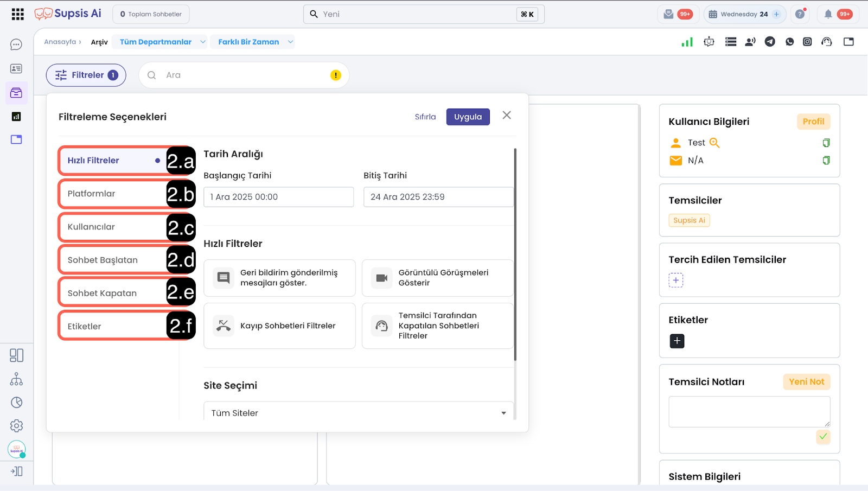
Task: Open the apps grid menu icon
Action: tap(17, 14)
